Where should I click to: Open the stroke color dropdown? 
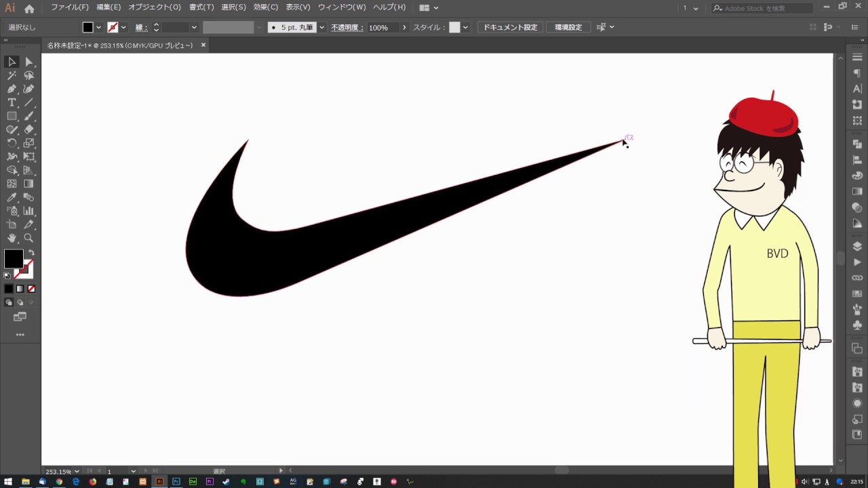point(123,27)
